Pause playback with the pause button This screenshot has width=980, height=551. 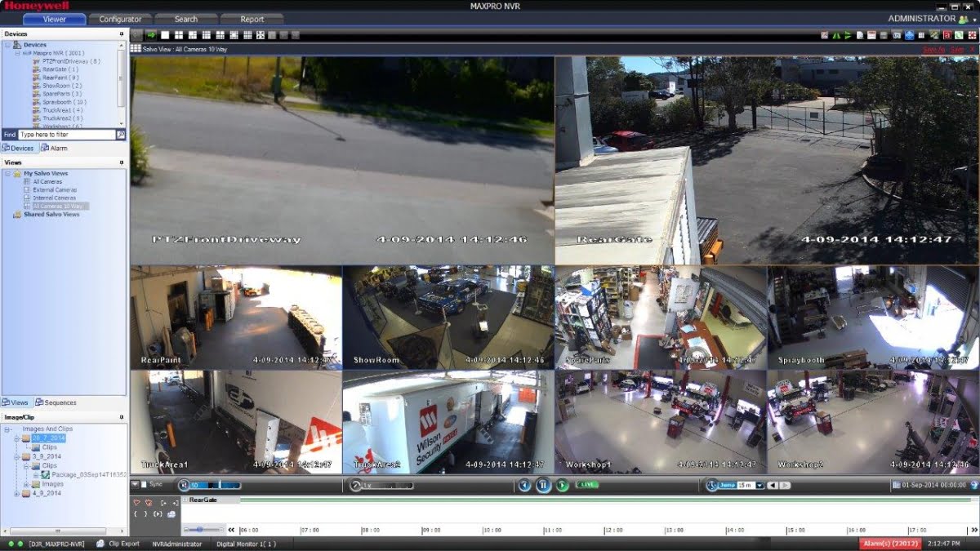pyautogui.click(x=543, y=486)
